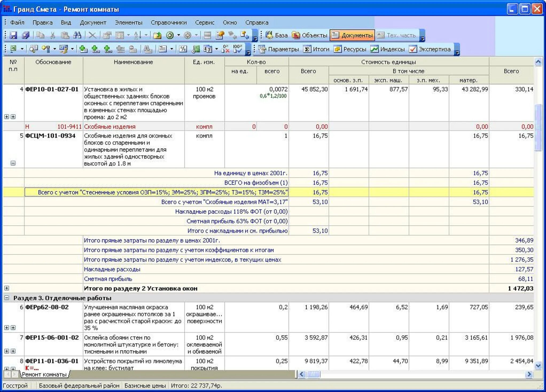Click the calendar price date icon
Viewport: 546px width, 392px height.
coord(208,49)
